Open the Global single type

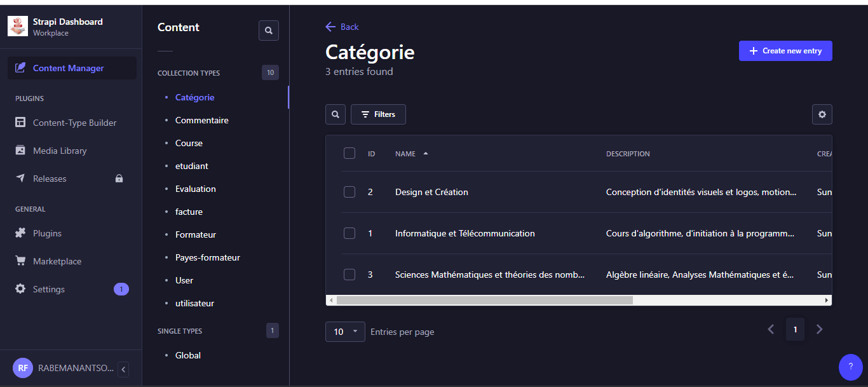[188, 355]
